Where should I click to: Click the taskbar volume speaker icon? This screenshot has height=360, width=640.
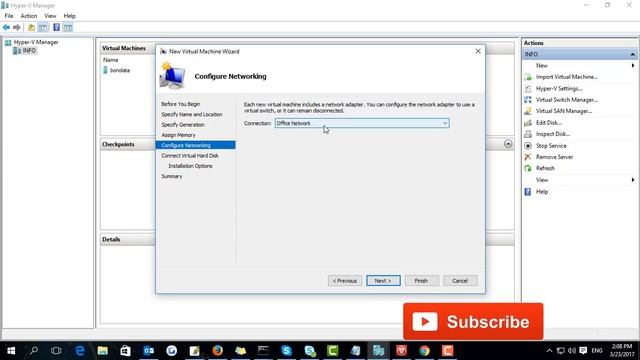pos(572,351)
